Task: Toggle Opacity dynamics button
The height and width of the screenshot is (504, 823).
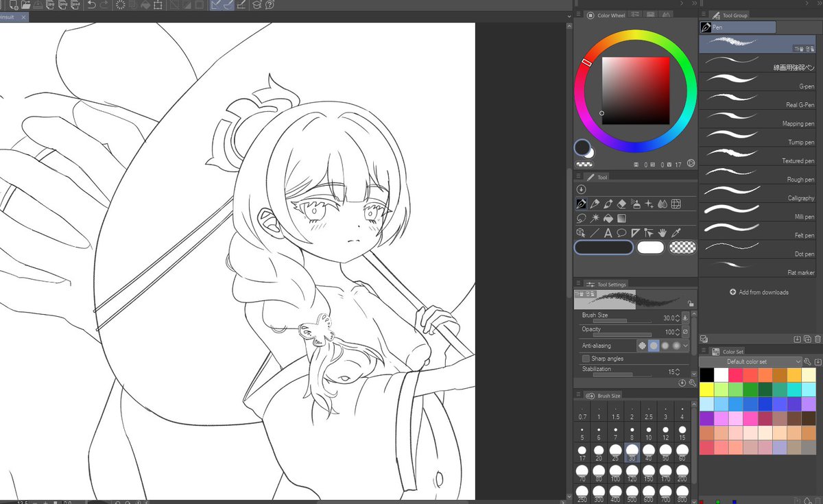Action: (685, 332)
